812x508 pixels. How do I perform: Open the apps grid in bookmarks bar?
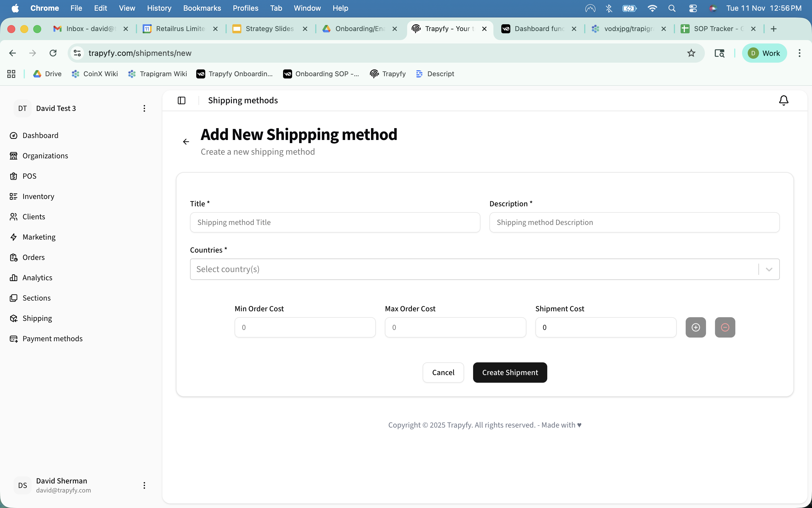pos(11,74)
